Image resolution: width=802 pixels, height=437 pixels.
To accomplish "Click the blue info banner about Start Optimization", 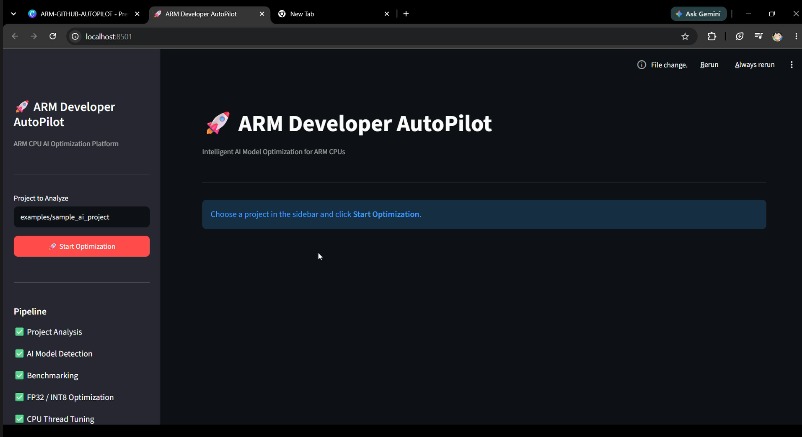I will (x=484, y=214).
